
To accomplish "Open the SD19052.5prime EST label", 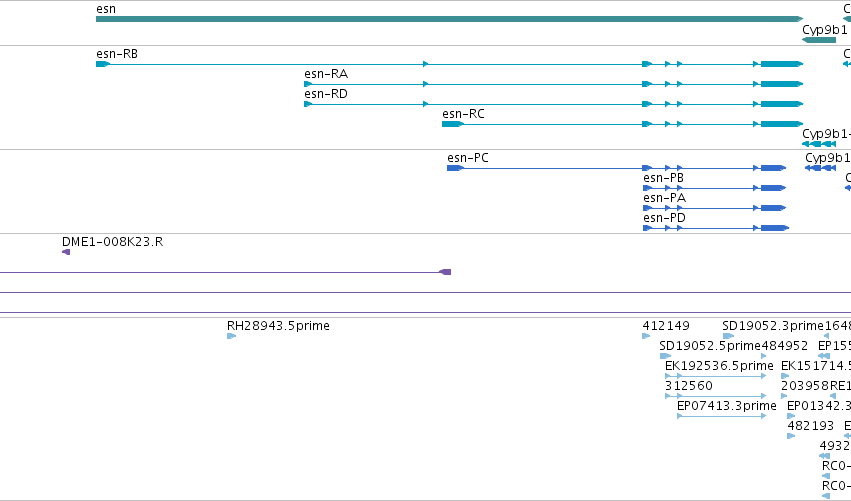I will (x=710, y=346).
